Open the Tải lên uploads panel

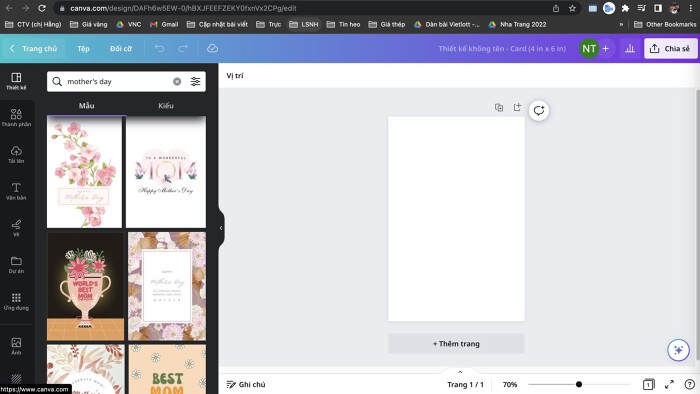16,154
